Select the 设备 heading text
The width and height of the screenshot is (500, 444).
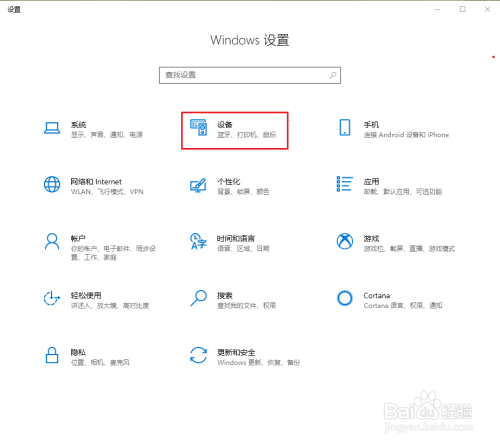225,125
